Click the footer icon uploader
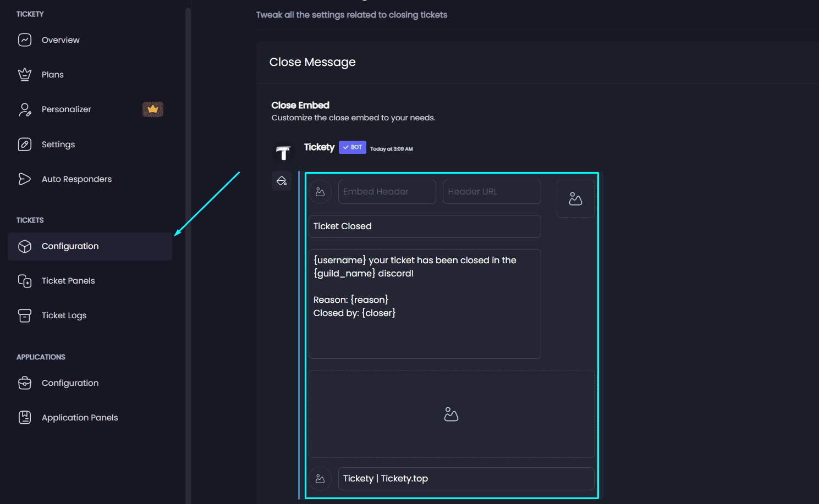Image resolution: width=819 pixels, height=504 pixels. 320,478
